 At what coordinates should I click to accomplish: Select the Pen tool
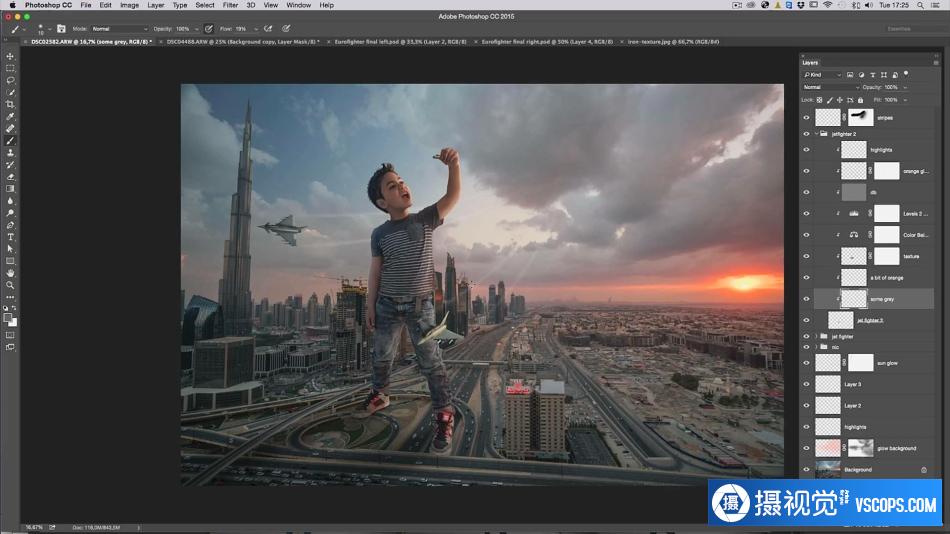pyautogui.click(x=10, y=225)
